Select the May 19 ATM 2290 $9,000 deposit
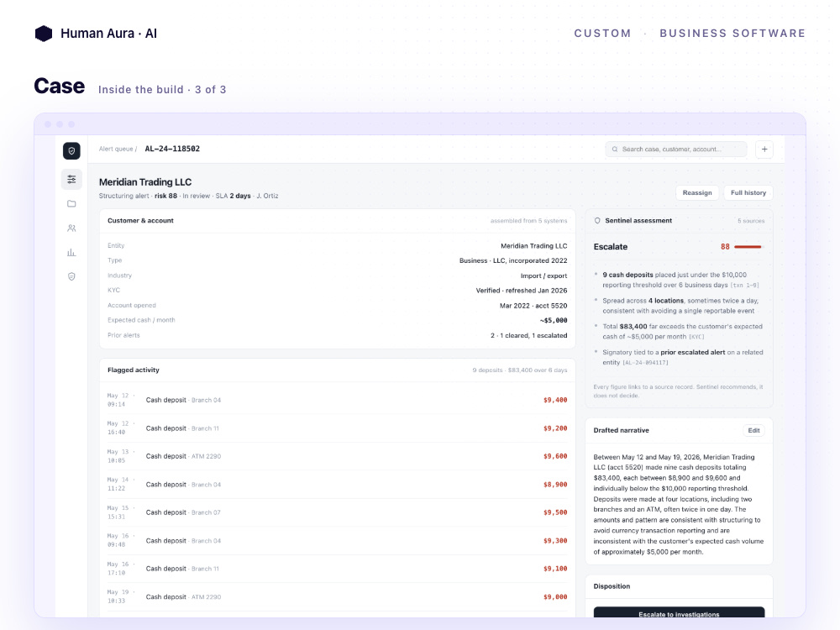 coord(338,597)
